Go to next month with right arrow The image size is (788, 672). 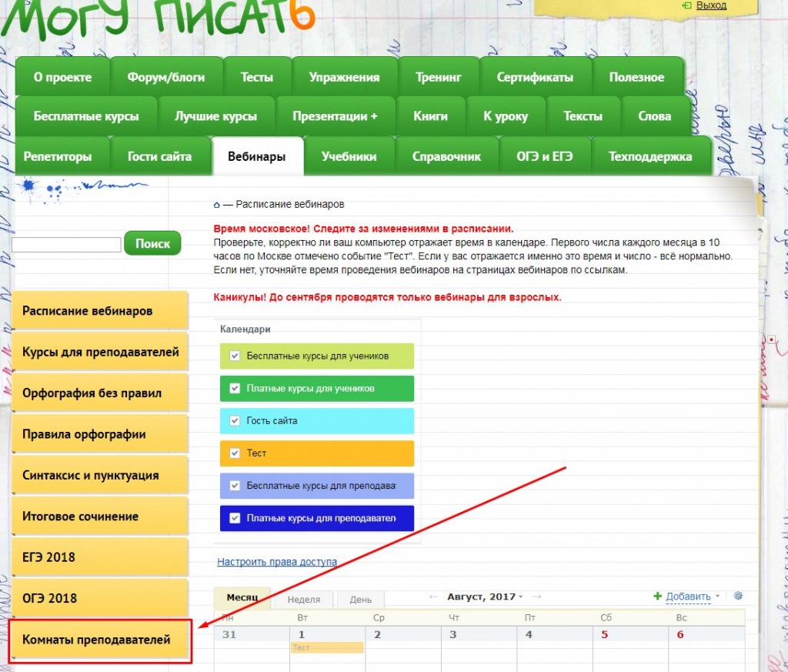click(x=536, y=597)
